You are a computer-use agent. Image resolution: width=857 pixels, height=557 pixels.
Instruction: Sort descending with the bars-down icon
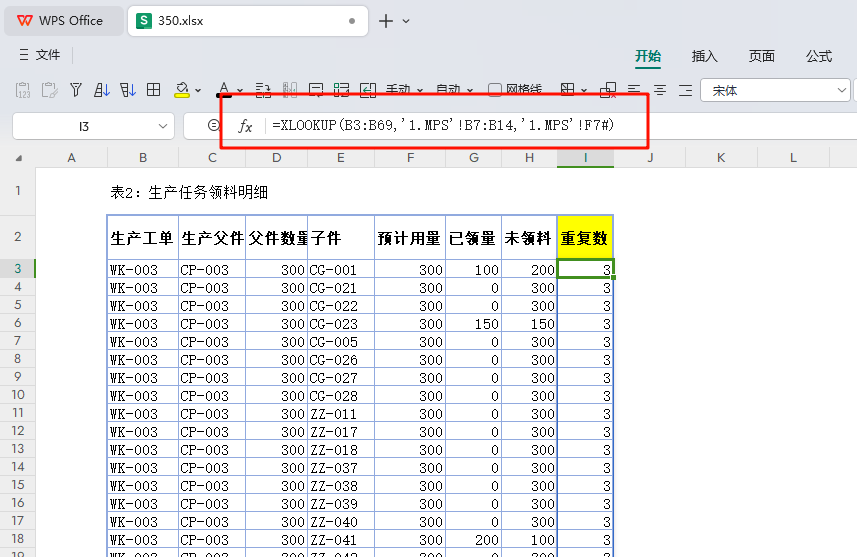128,90
